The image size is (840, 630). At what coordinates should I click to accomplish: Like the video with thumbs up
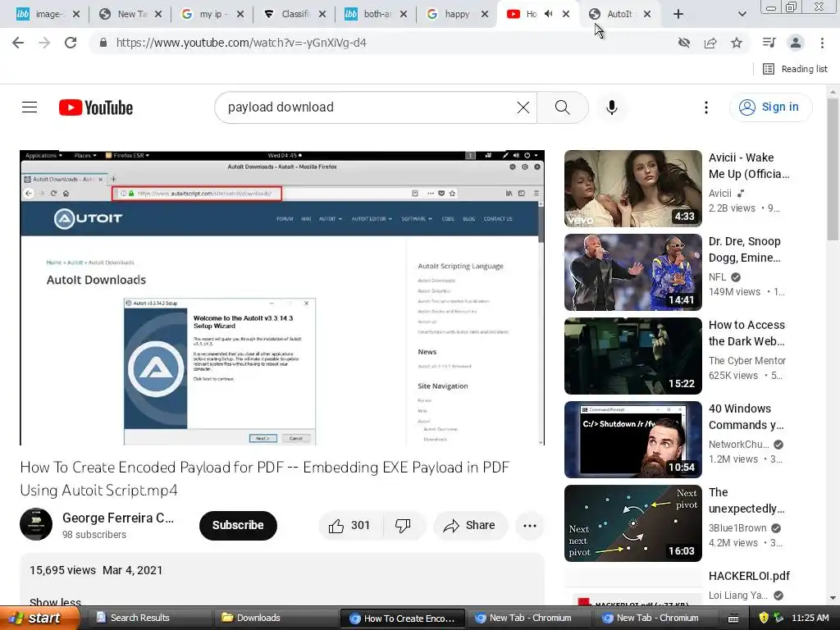pyautogui.click(x=350, y=526)
